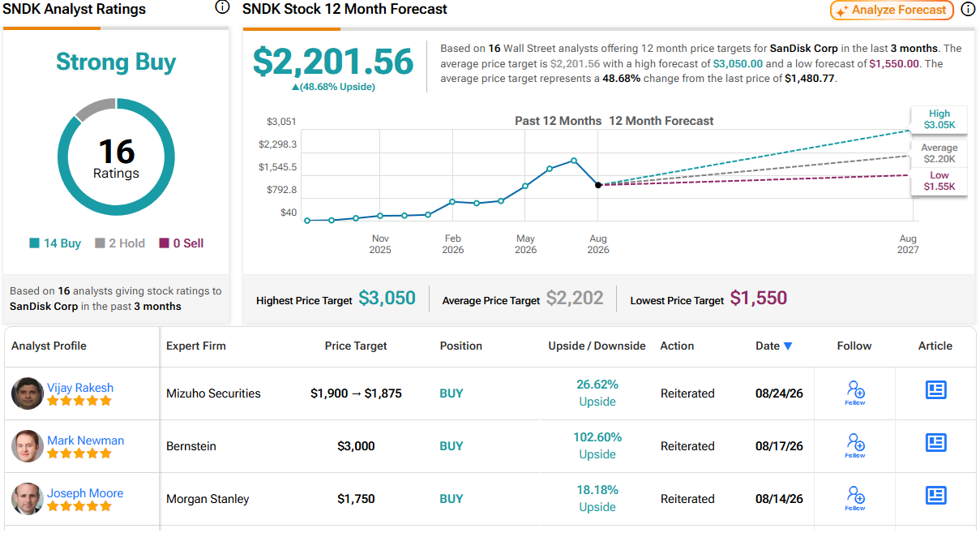Click the Aug 2026 chart data point
The image size is (980, 533).
click(598, 185)
